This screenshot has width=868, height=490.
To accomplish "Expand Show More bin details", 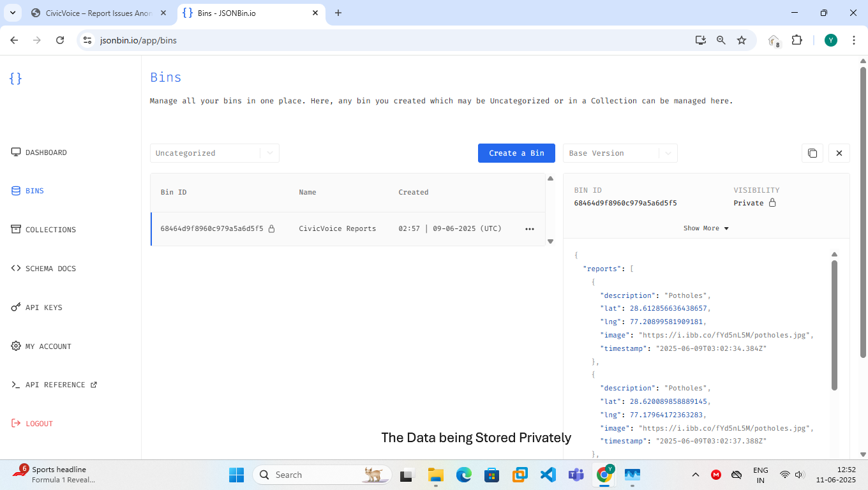I will click(x=706, y=228).
